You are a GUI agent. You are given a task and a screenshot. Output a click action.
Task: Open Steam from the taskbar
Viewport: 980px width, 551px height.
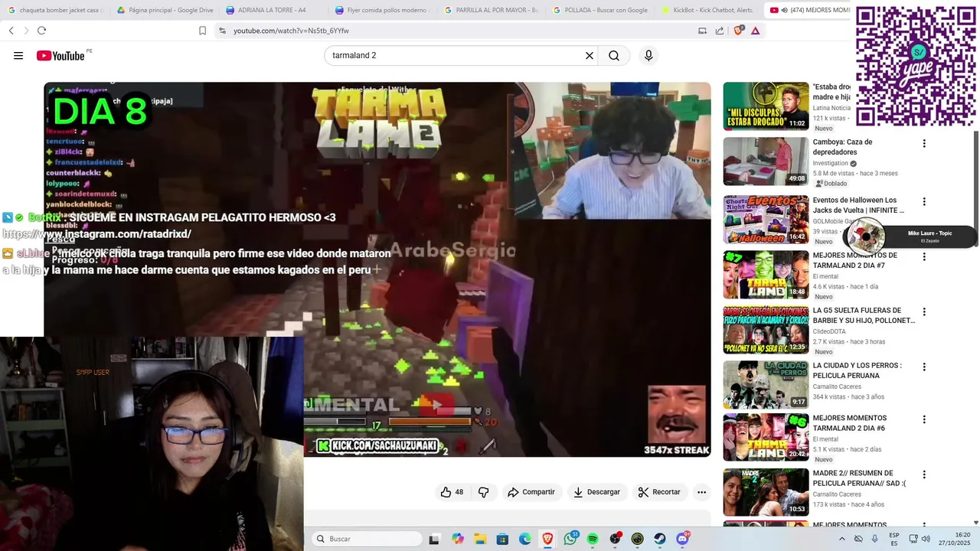pos(660,539)
